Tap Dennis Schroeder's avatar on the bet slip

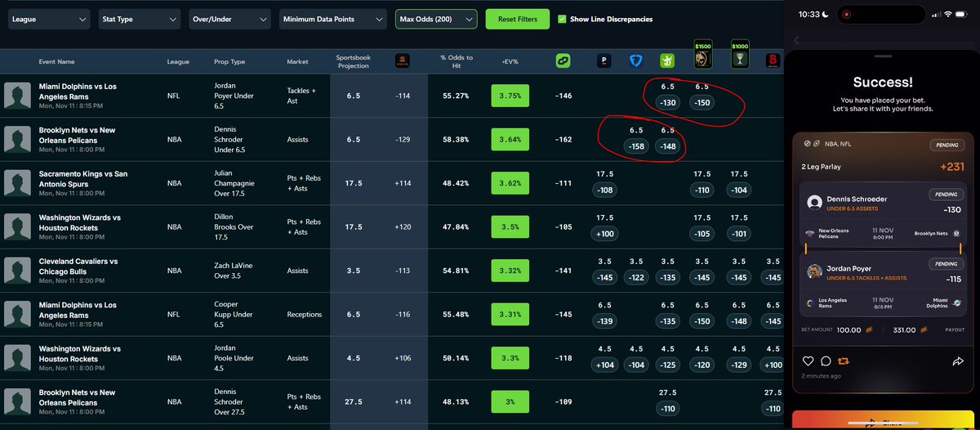813,203
